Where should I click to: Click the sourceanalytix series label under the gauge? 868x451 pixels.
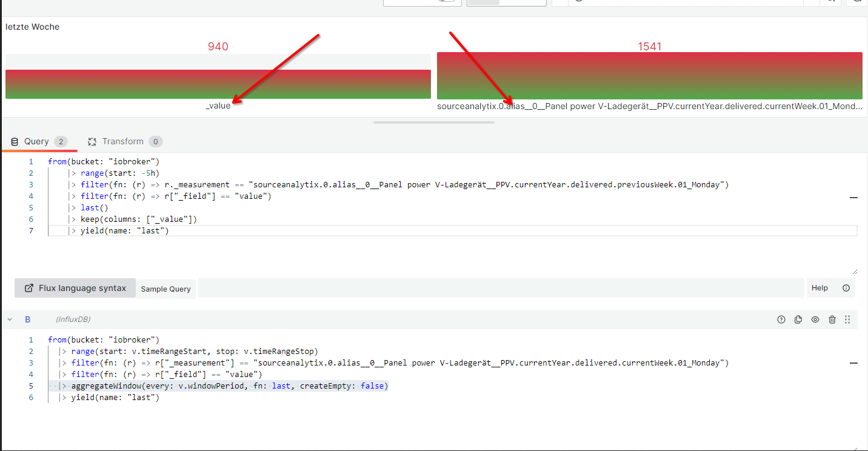tap(650, 106)
